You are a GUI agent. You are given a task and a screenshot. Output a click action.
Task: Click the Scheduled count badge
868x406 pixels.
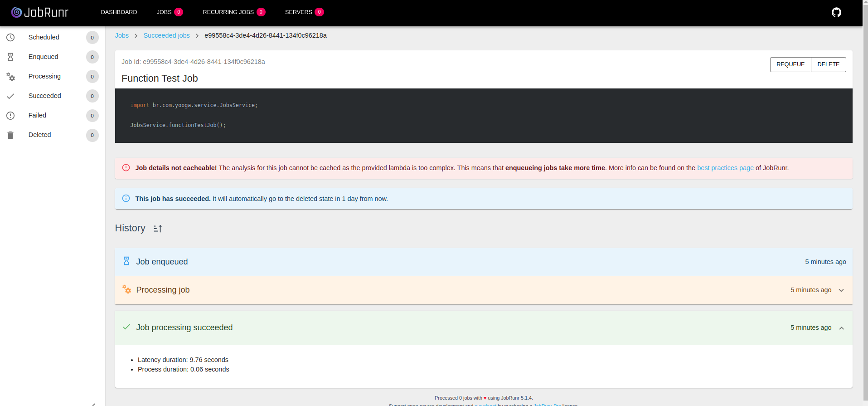point(92,38)
